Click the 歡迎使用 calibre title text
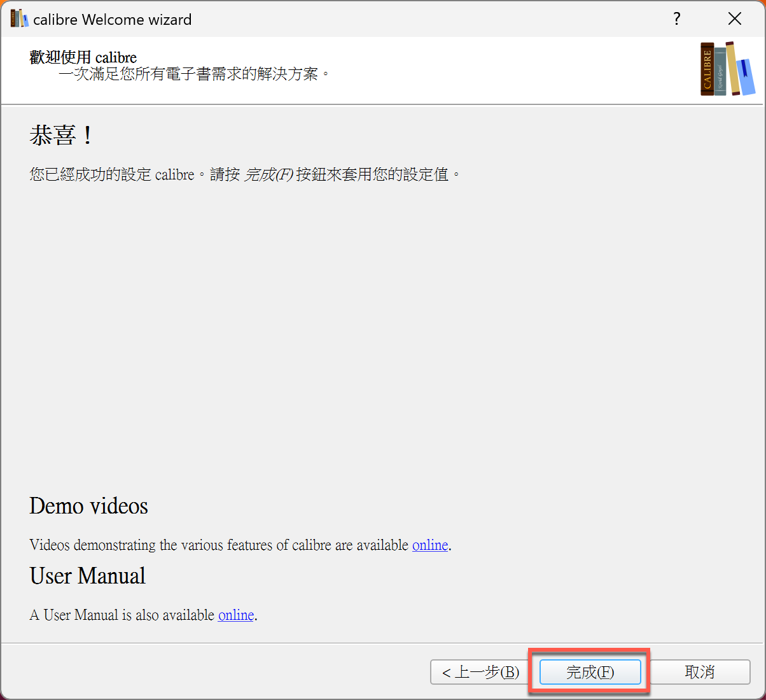Viewport: 766px width, 700px height. point(83,57)
